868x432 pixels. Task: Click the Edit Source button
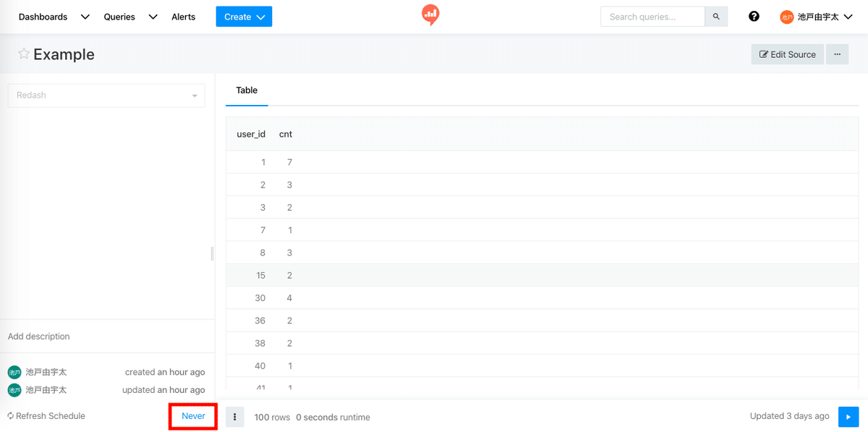[x=787, y=54]
